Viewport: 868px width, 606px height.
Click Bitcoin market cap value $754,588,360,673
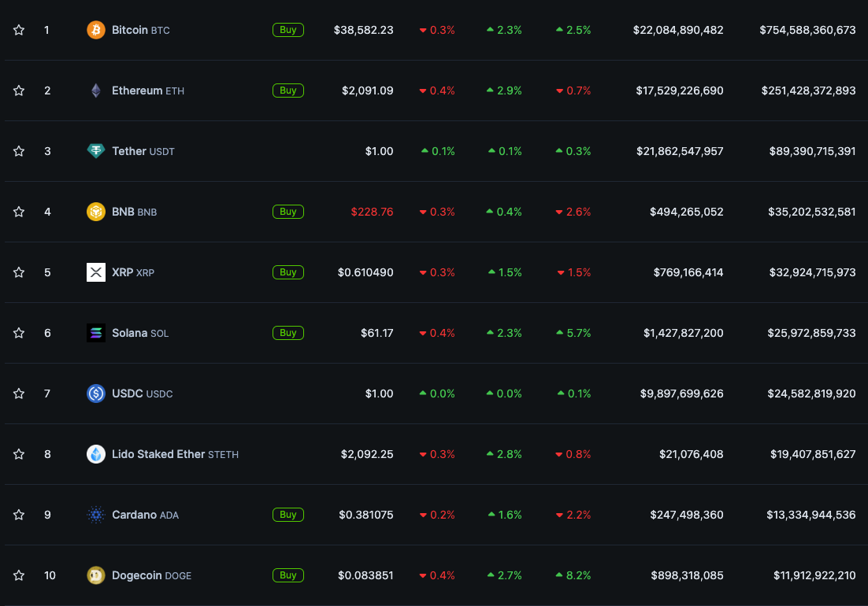[807, 30]
